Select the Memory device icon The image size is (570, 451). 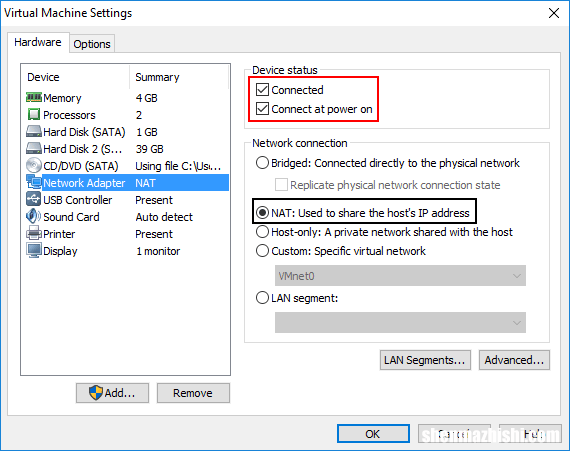coord(34,97)
